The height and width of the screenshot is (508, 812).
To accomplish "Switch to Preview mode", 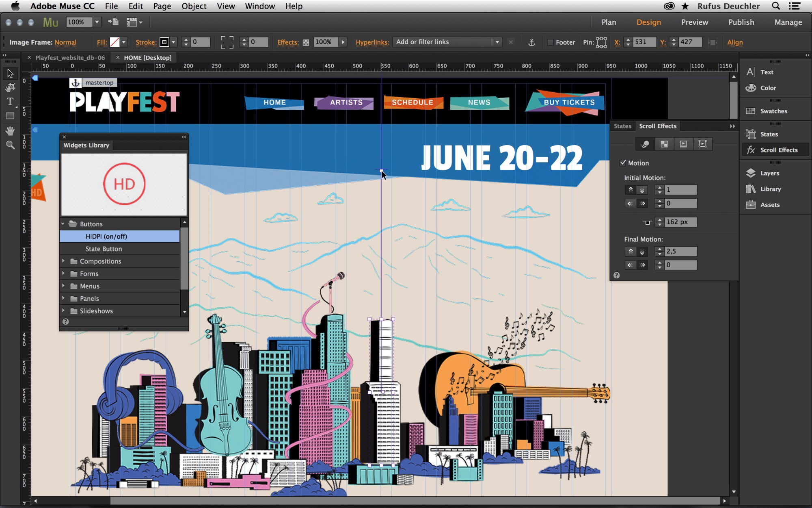I will tap(694, 22).
